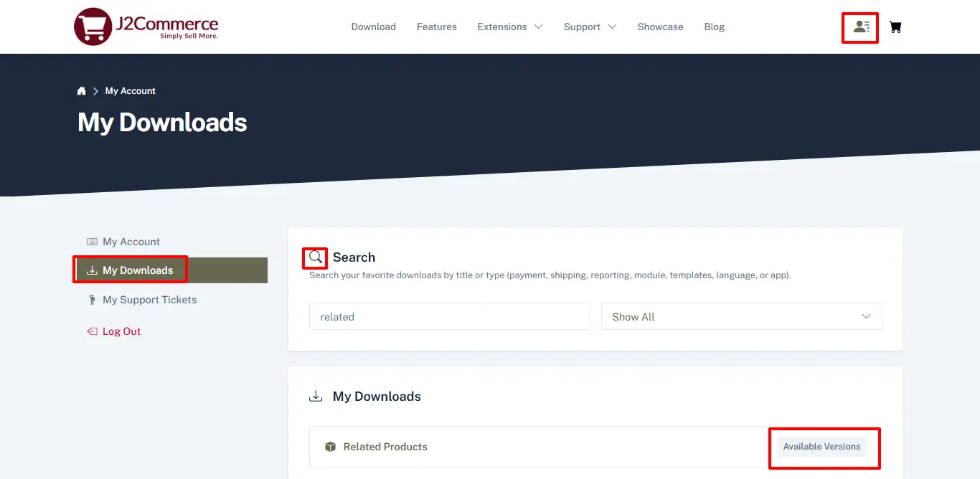980x479 pixels.
Task: Click the My Account breadcrumb link
Action: point(131,91)
